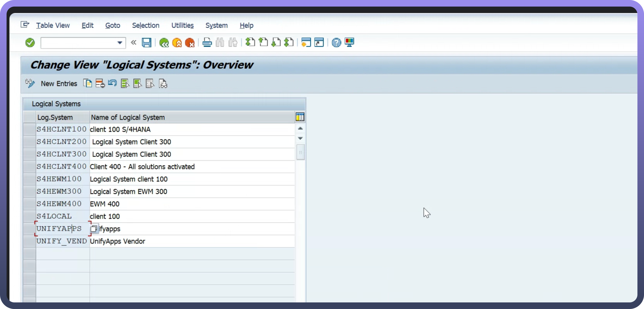Select the row marker for UNIFY_VEND
Image resolution: width=644 pixels, height=309 pixels.
(30, 241)
